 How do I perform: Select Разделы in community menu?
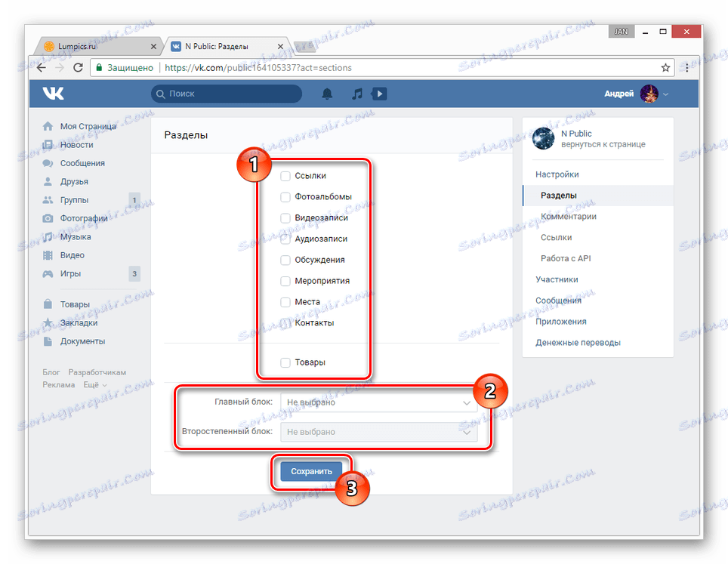tap(598, 196)
